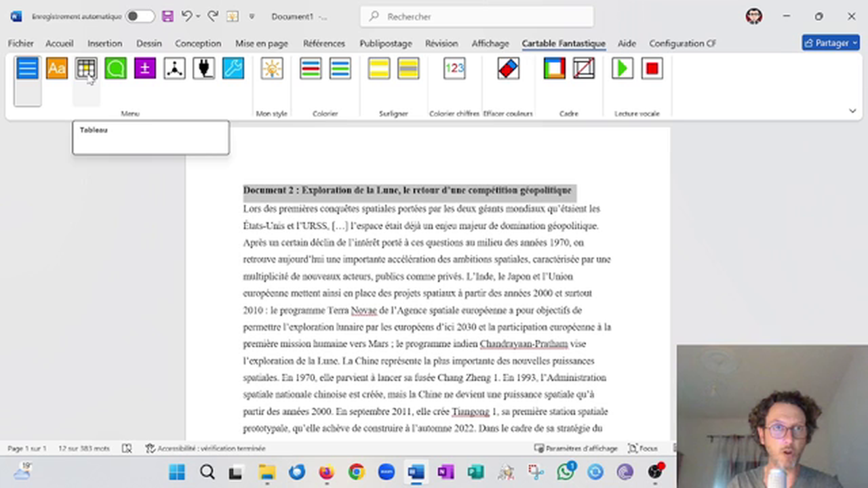Click the purple plus-minus icon
This screenshot has width=868, height=488.
(x=144, y=68)
